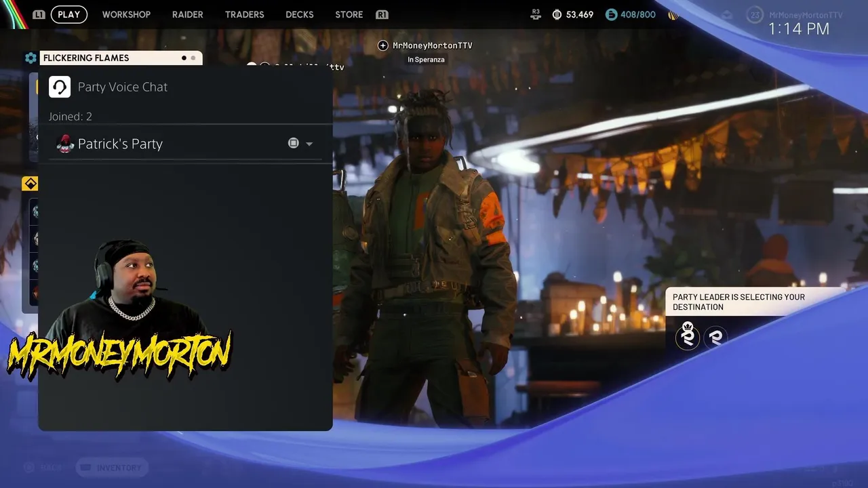
Task: Click the second party member icon
Action: point(715,337)
